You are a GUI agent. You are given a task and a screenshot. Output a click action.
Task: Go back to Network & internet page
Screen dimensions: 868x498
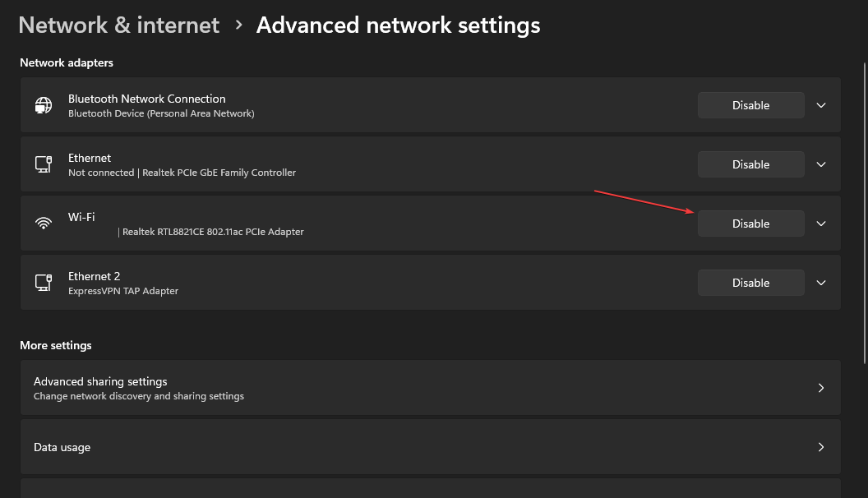click(x=118, y=25)
